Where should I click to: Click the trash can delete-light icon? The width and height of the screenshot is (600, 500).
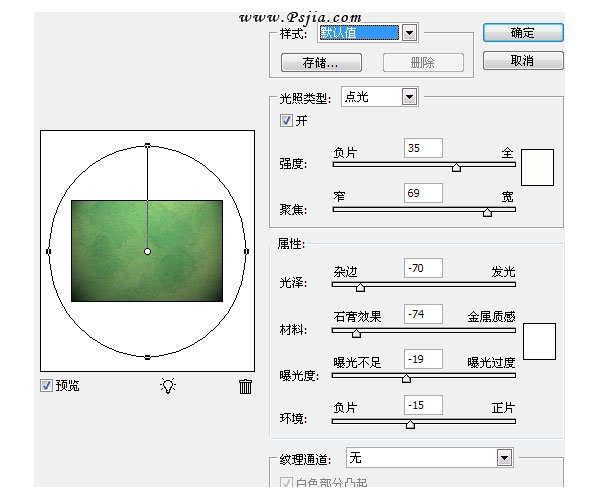tap(246, 387)
